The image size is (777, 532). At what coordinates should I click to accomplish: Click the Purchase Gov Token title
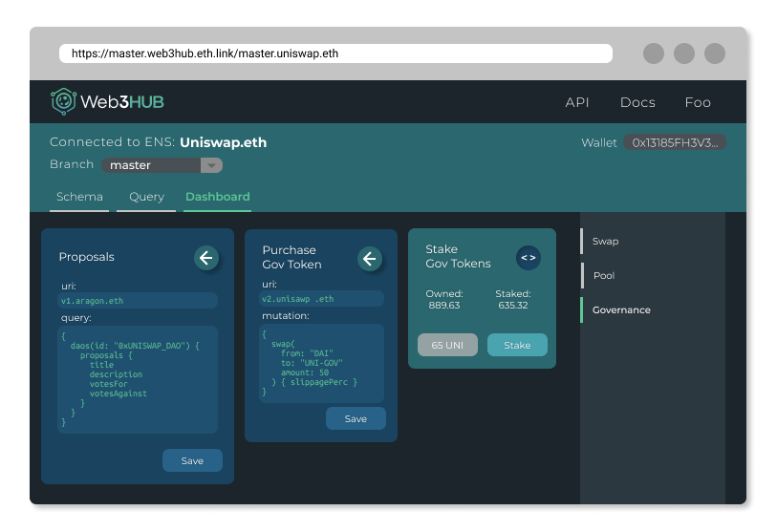click(291, 257)
